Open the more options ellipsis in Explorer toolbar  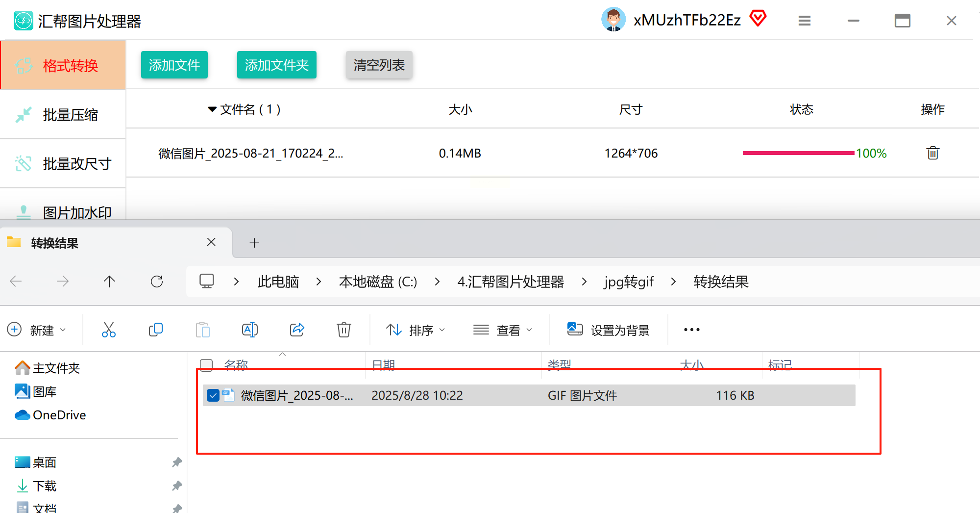click(692, 330)
